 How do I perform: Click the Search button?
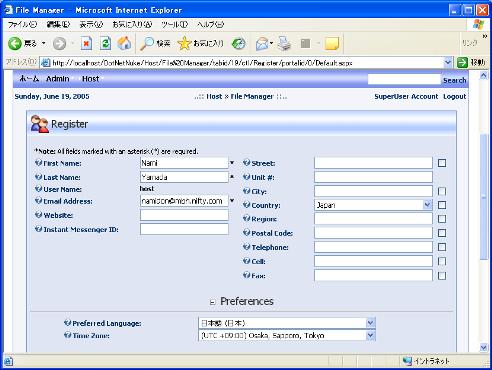454,80
